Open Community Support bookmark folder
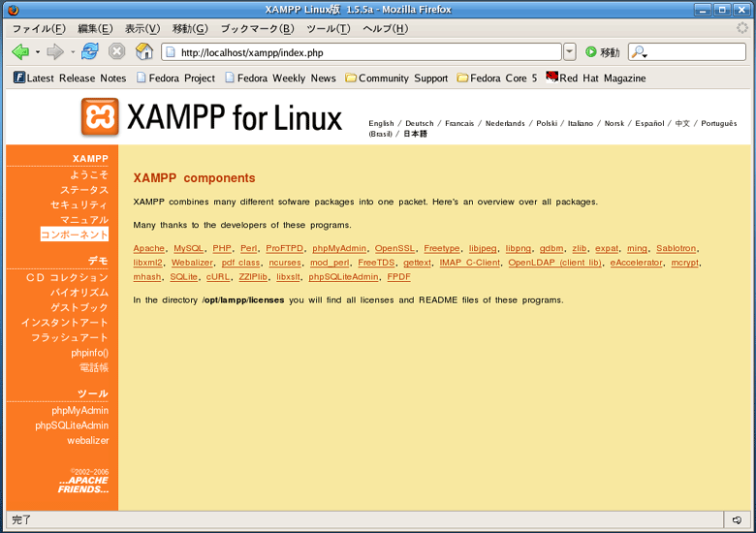The height and width of the screenshot is (533, 756). [396, 78]
